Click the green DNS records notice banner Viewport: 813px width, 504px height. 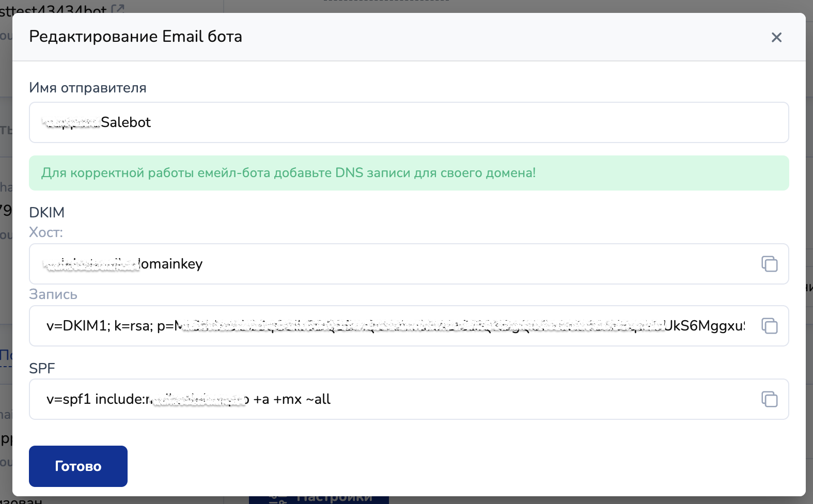pos(408,173)
